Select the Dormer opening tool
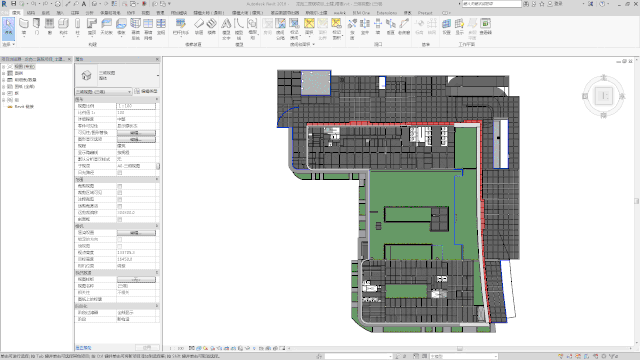Image resolution: width=640 pixels, height=360 pixels. point(404,27)
